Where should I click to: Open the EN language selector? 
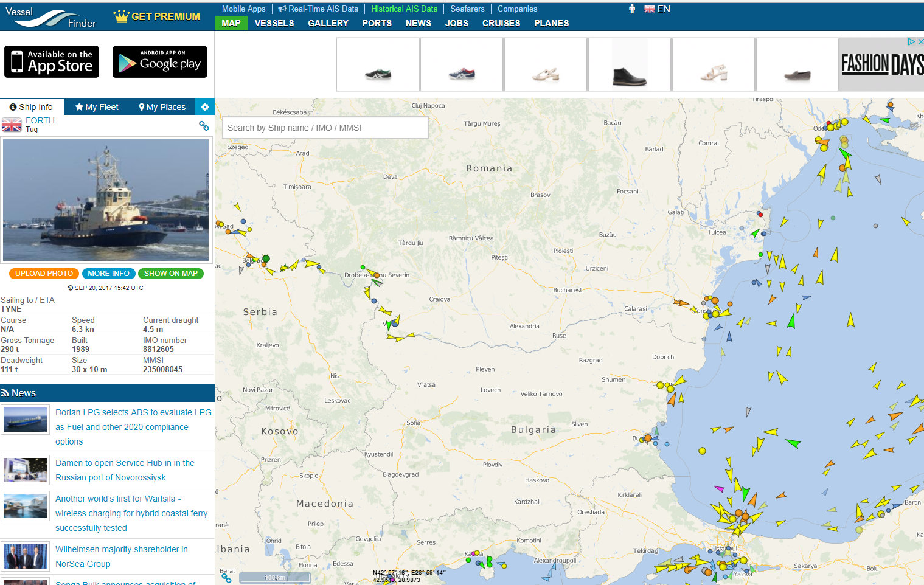[x=657, y=9]
